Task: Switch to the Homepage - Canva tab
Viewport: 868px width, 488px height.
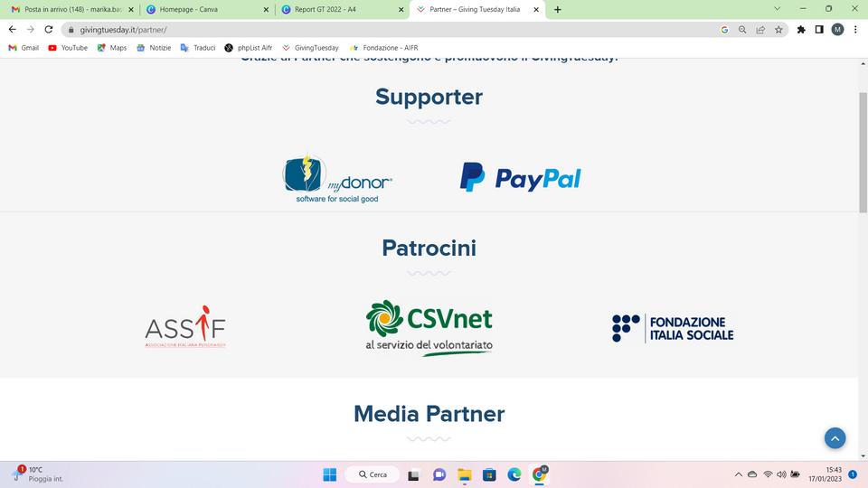Action: click(208, 9)
